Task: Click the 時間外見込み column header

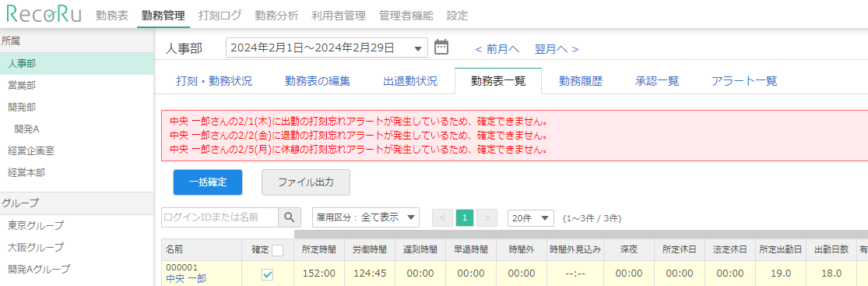Action: click(x=575, y=250)
